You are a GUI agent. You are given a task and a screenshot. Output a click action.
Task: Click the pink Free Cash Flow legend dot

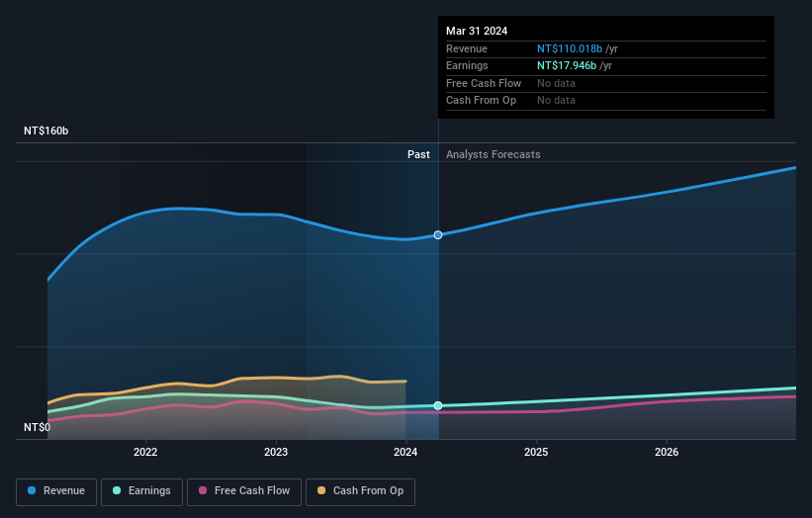tap(203, 490)
